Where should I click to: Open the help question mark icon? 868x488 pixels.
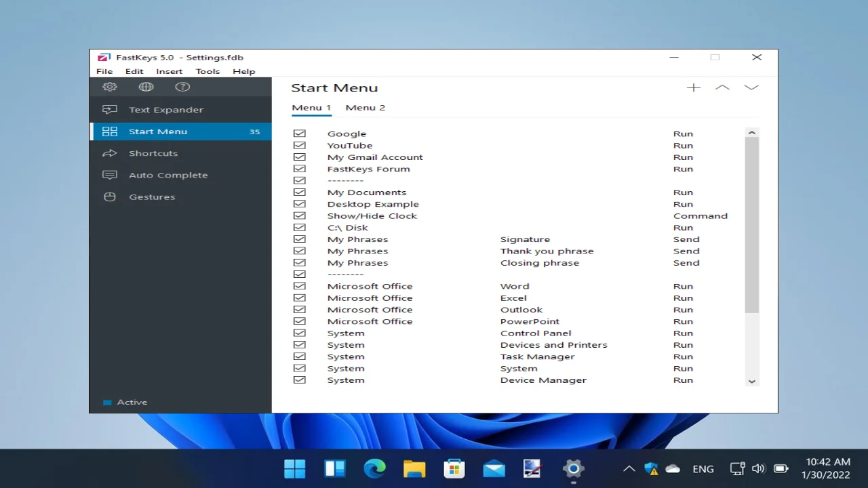click(x=182, y=87)
